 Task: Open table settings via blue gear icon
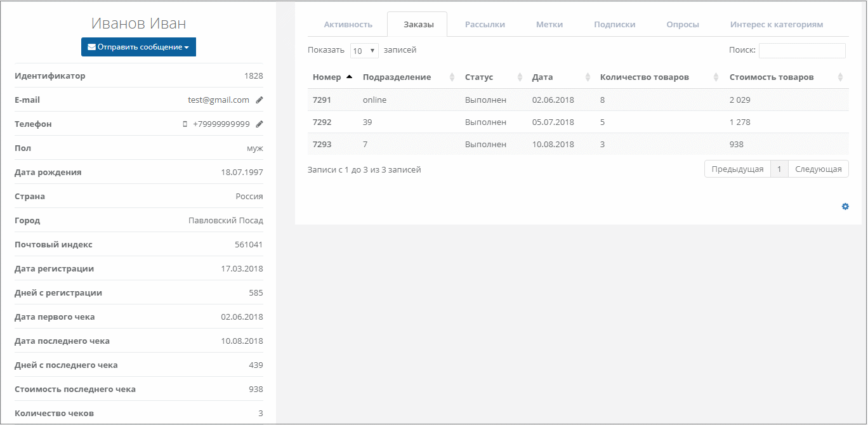click(845, 207)
